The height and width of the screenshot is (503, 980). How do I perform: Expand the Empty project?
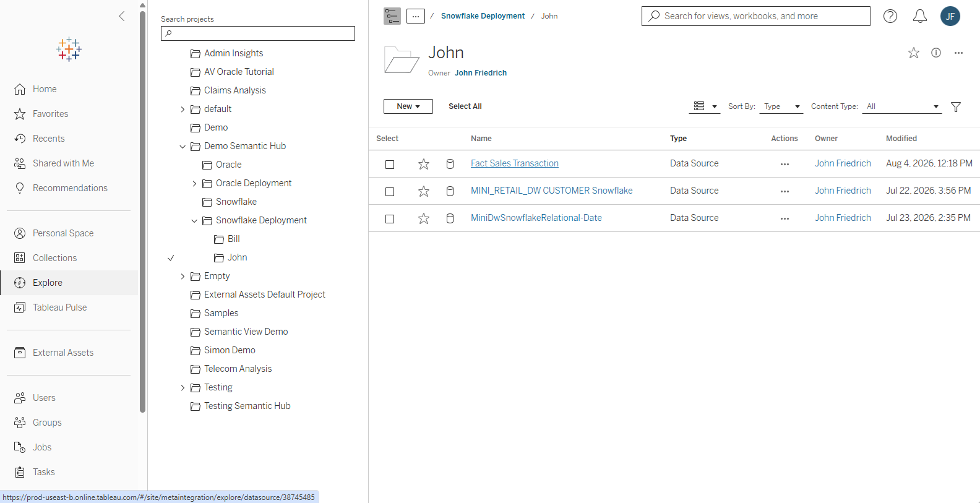coord(183,277)
